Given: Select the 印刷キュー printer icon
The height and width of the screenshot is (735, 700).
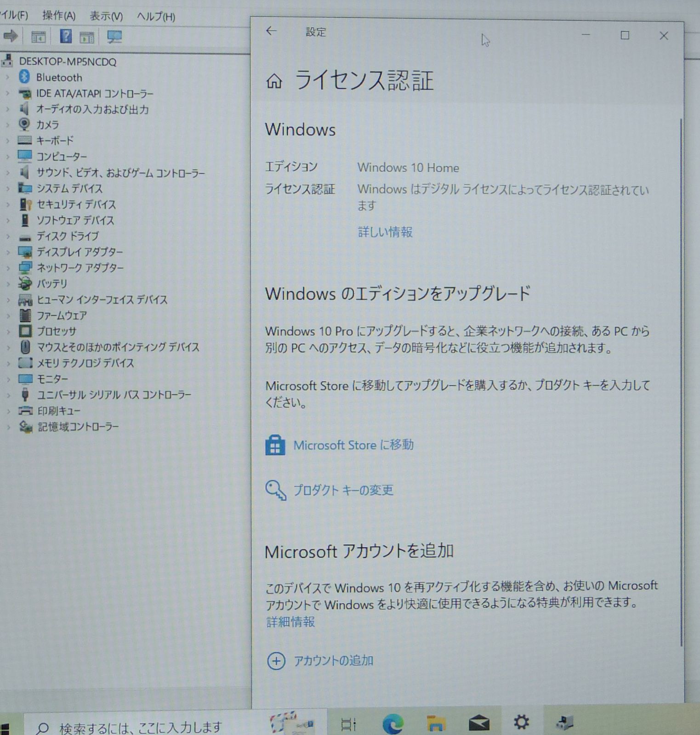Looking at the screenshot, I should pyautogui.click(x=25, y=411).
